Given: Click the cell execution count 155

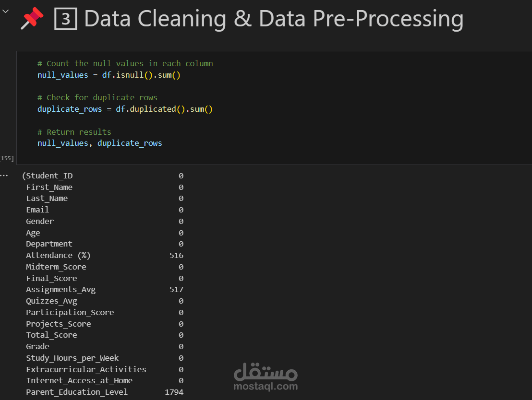Looking at the screenshot, I should coord(7,158).
